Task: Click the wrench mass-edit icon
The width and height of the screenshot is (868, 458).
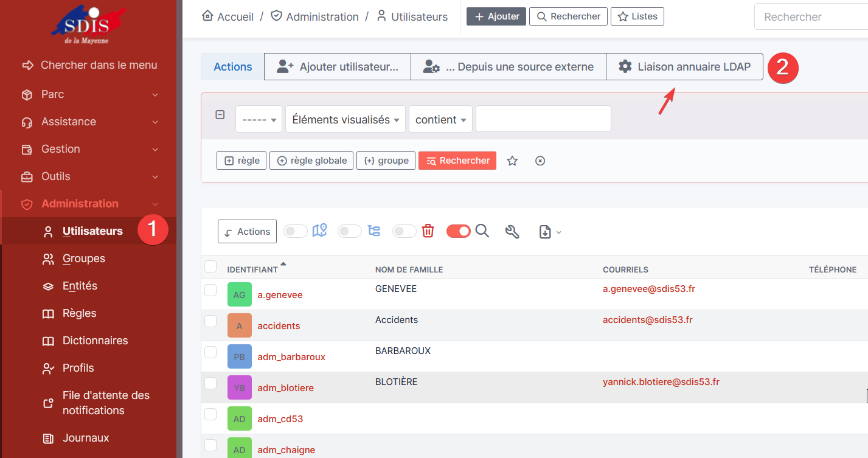Action: [x=512, y=231]
